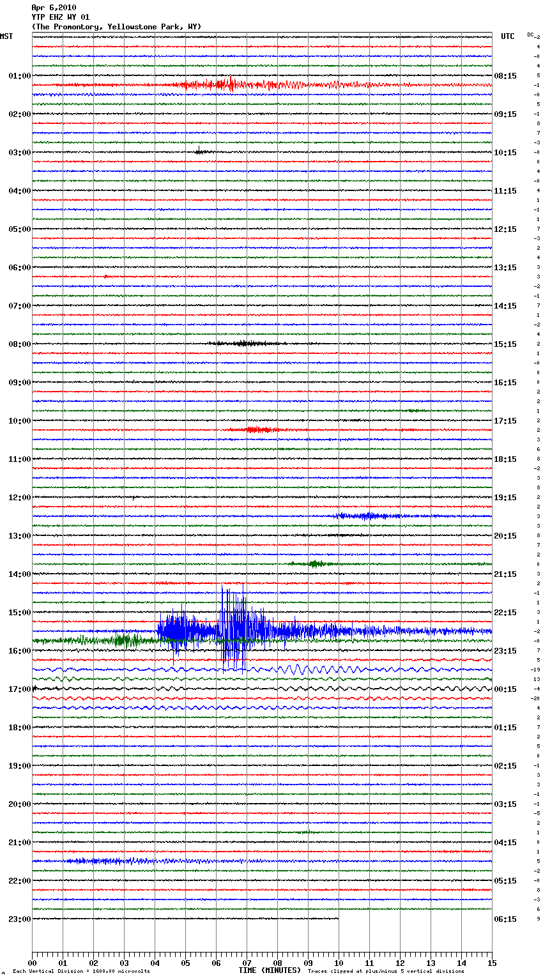Screen dimensions: 543x980
Task: Select the "02:15" UTC time label
Action: click(x=505, y=766)
